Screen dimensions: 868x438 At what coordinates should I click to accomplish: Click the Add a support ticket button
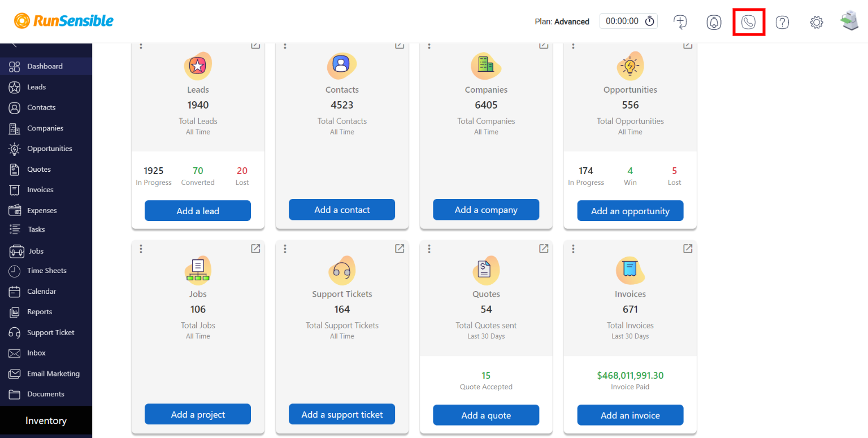[342, 414]
